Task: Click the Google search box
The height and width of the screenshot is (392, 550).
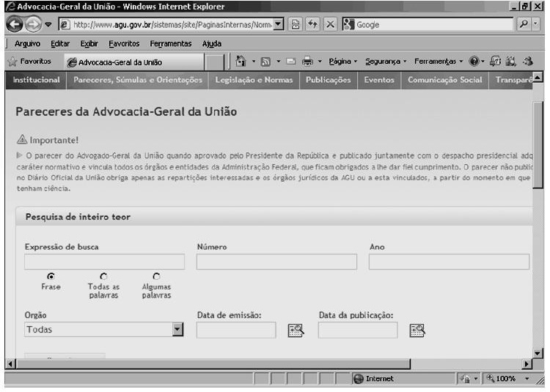Action: 428,24
